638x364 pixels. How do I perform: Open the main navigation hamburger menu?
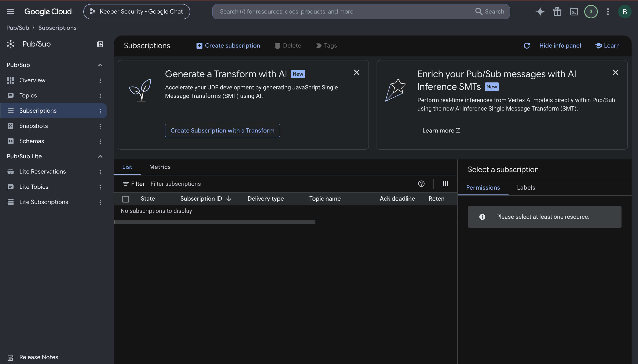pyautogui.click(x=11, y=11)
